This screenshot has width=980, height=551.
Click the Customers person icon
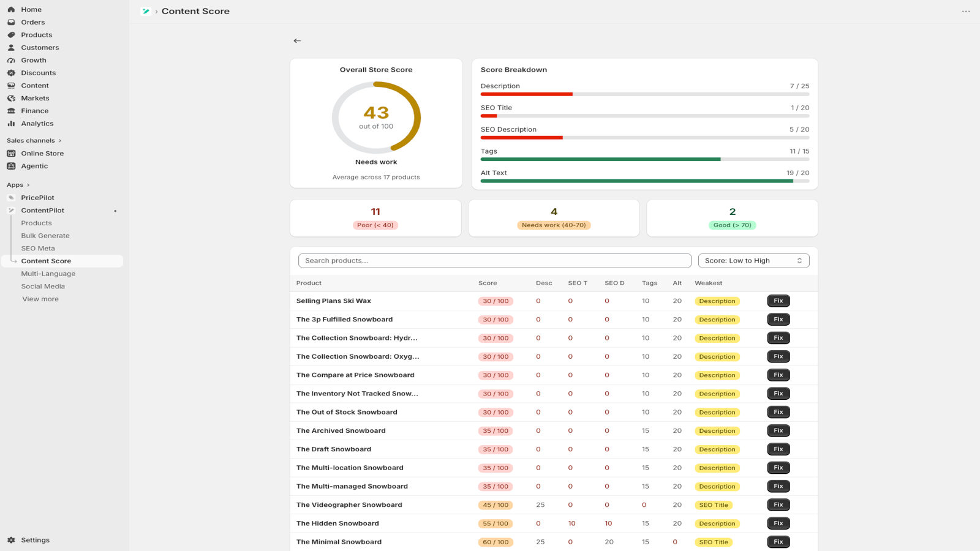coord(11,47)
